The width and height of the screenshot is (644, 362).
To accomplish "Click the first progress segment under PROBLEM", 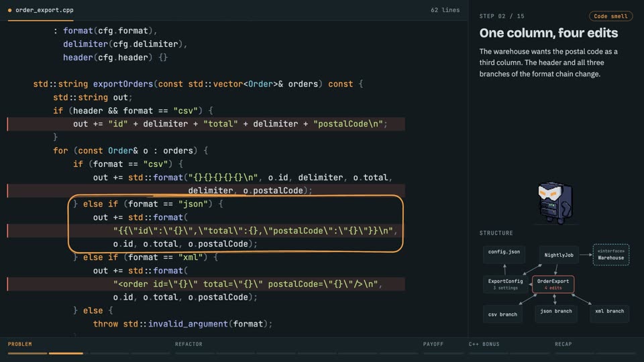I will pos(28,353).
